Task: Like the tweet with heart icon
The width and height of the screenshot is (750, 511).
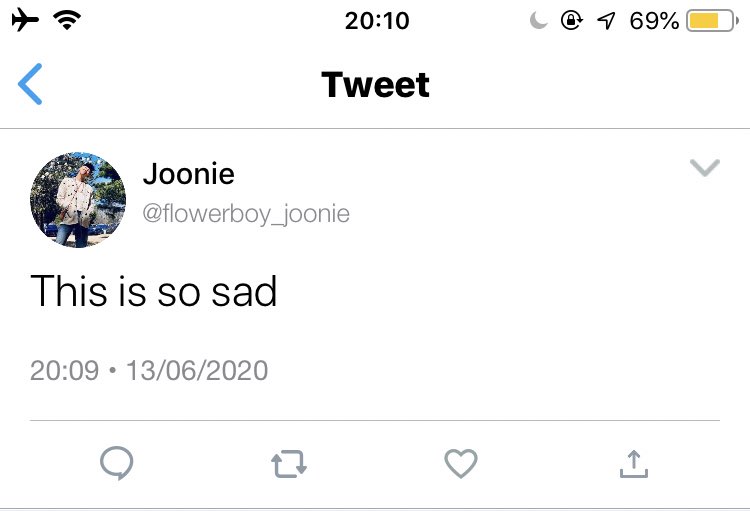Action: 461,463
